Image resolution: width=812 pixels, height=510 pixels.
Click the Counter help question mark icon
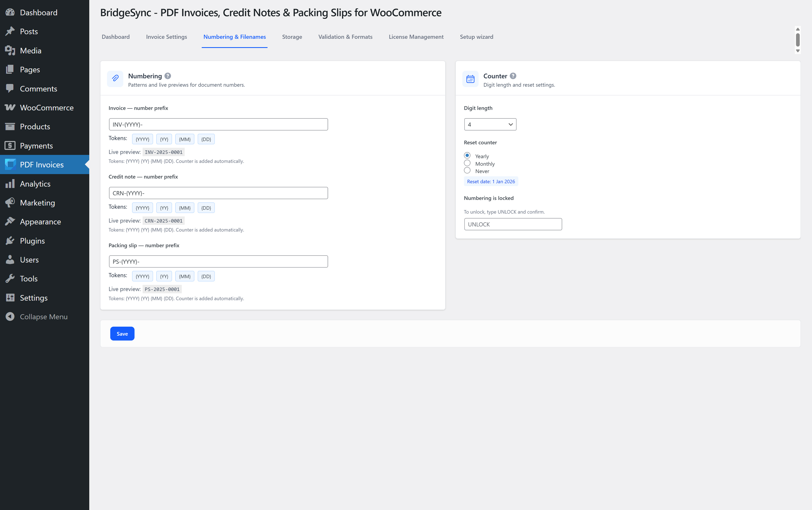(513, 76)
